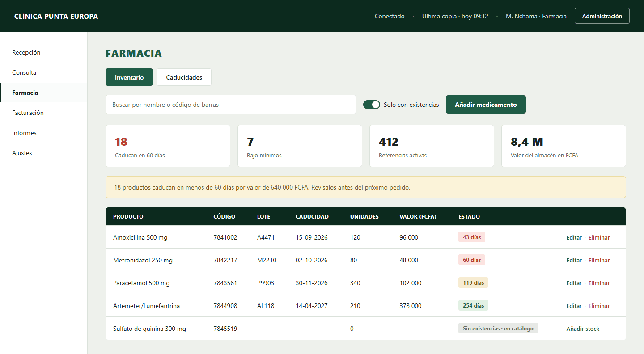This screenshot has height=354, width=644.
Task: Select Farmacia in the sidebar
Action: (43, 93)
